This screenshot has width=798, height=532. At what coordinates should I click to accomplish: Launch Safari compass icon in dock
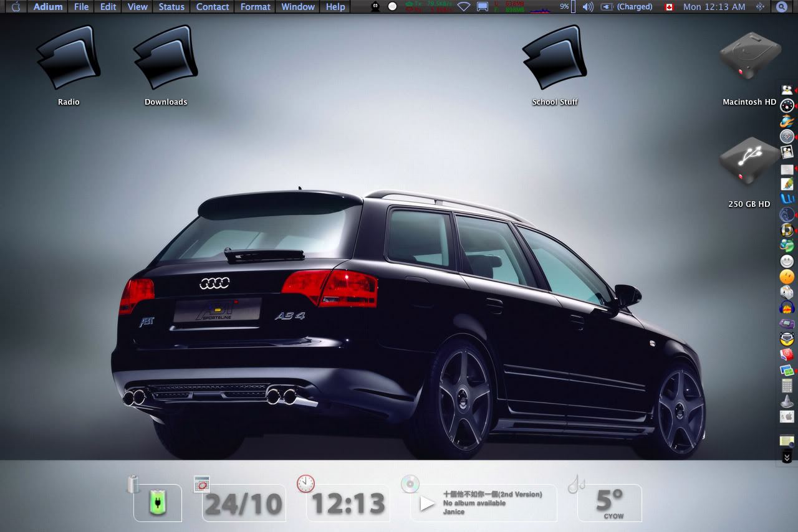(787, 136)
